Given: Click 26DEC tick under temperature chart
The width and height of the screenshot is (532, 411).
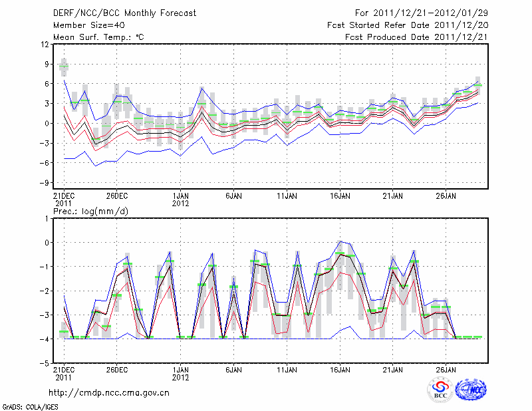Looking at the screenshot, I should tap(117, 196).
